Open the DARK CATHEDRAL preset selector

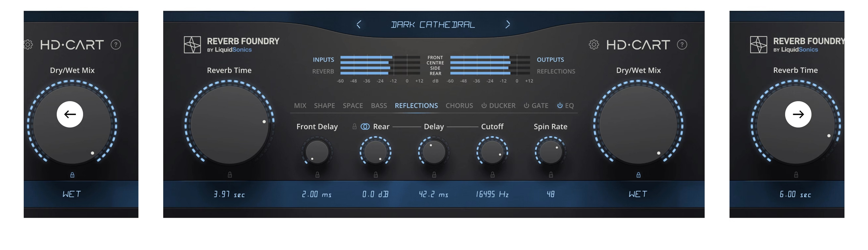433,25
